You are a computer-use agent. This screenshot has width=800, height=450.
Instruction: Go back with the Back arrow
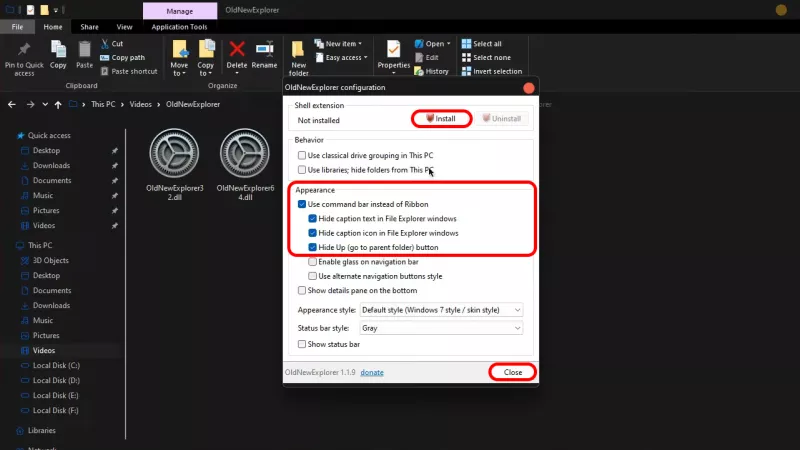point(12,104)
